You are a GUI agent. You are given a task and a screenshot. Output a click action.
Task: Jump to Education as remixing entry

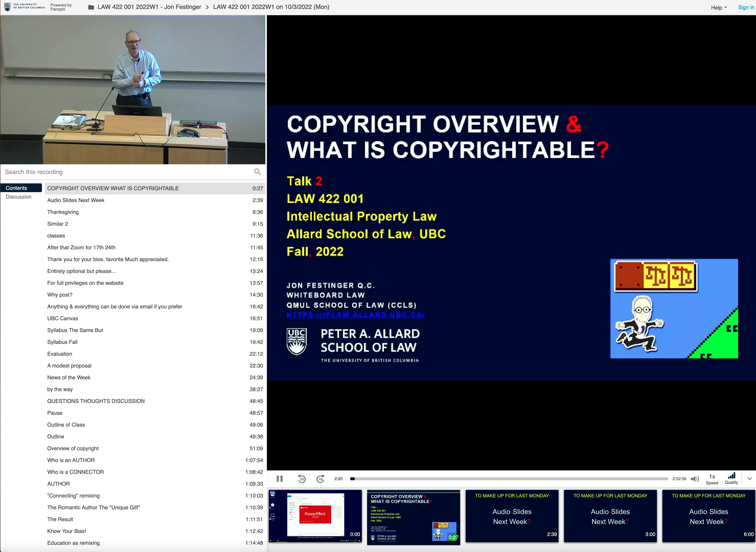155,543
